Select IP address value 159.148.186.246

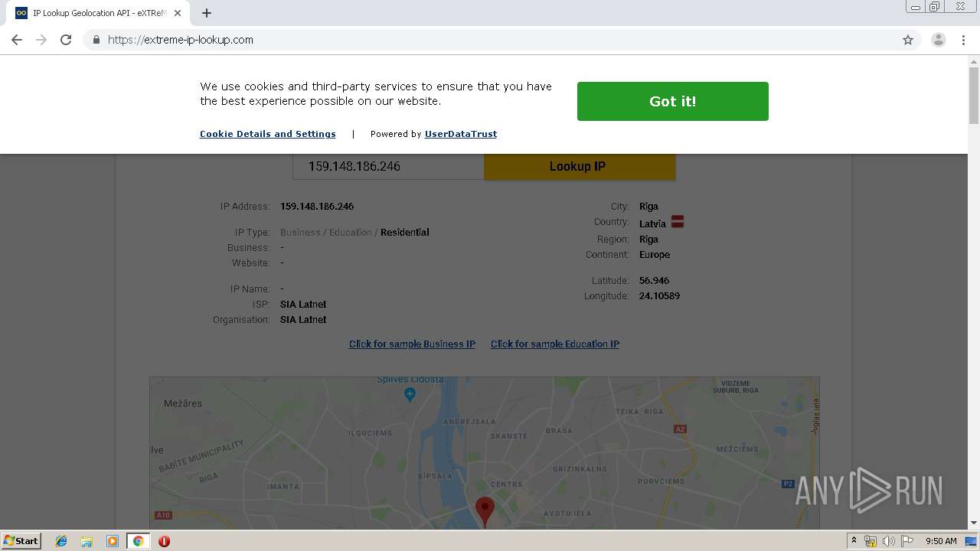pyautogui.click(x=317, y=207)
